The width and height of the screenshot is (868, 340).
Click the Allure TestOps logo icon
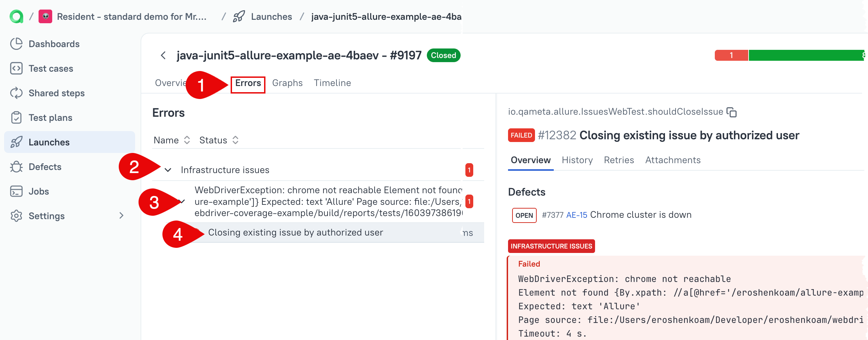[16, 16]
